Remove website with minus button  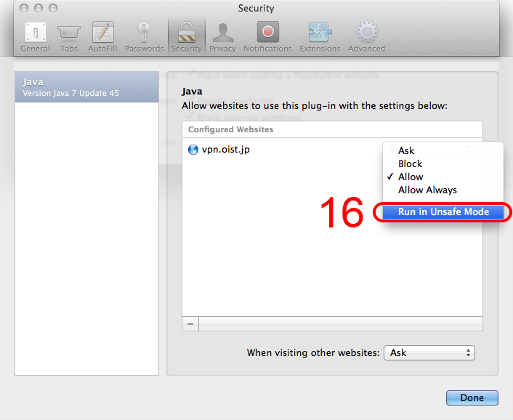click(x=190, y=324)
